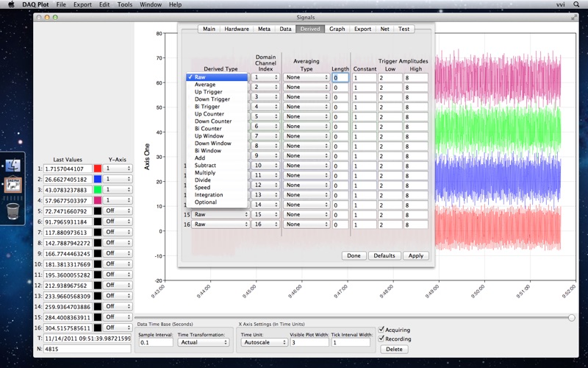Click the Trash icon in the dock
Image resolution: width=588 pixels, height=368 pixels.
coord(12,211)
